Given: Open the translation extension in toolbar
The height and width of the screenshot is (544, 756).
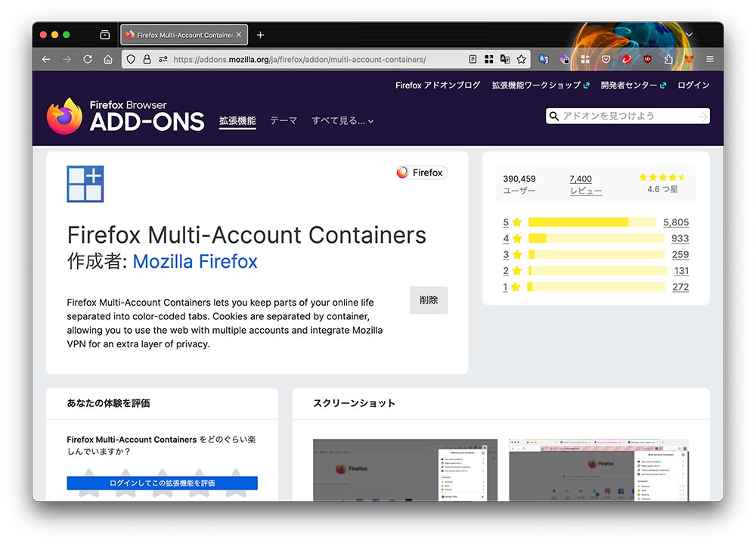Looking at the screenshot, I should tap(544, 59).
